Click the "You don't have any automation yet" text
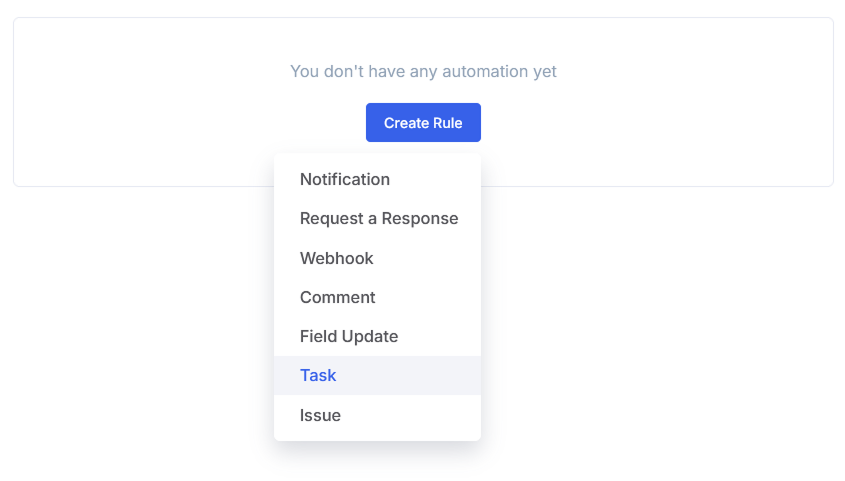845x481 pixels. point(423,72)
